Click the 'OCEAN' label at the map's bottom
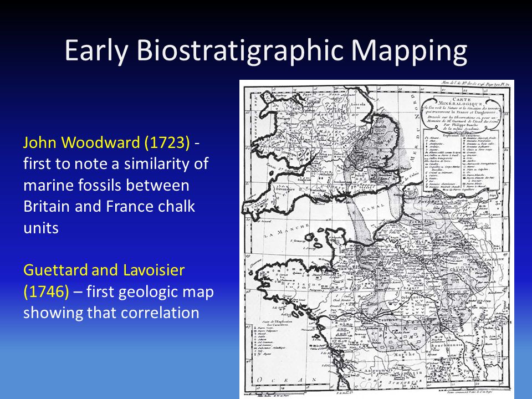Image resolution: width=532 pixels, height=399 pixels. pos(287,380)
